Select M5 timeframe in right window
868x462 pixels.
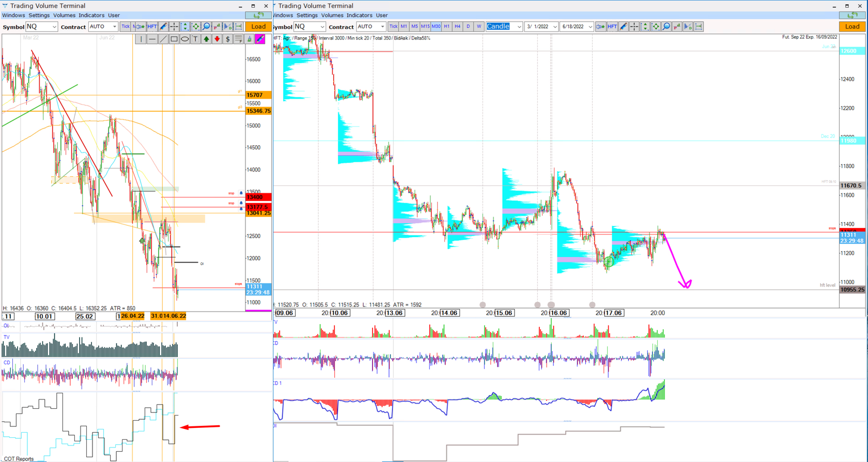pyautogui.click(x=414, y=26)
